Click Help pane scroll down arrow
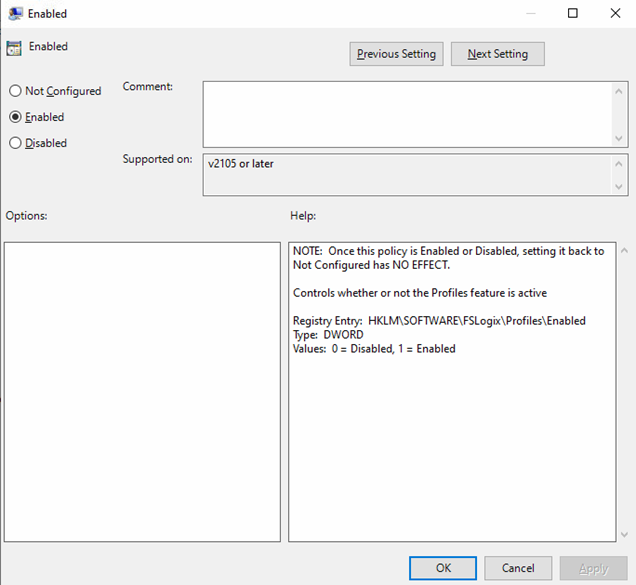636x585 pixels. [x=624, y=535]
